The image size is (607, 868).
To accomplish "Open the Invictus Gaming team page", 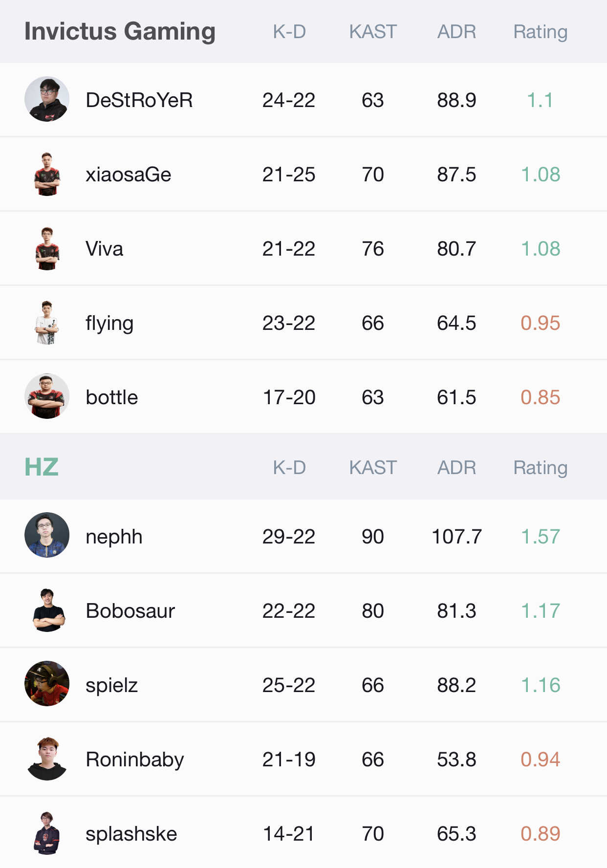I will click(120, 31).
